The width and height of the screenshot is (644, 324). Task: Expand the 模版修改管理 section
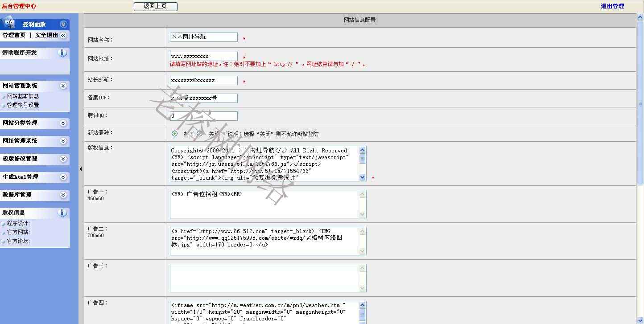click(x=63, y=159)
